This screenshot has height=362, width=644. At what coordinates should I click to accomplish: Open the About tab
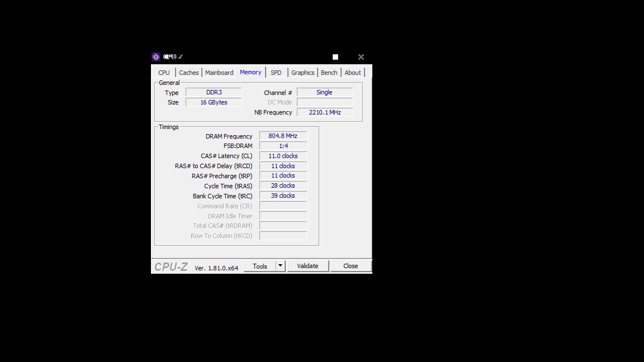click(x=353, y=73)
